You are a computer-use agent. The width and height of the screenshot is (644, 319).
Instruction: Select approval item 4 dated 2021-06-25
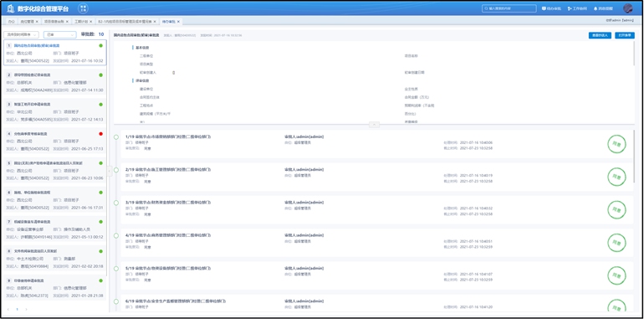coord(54,141)
